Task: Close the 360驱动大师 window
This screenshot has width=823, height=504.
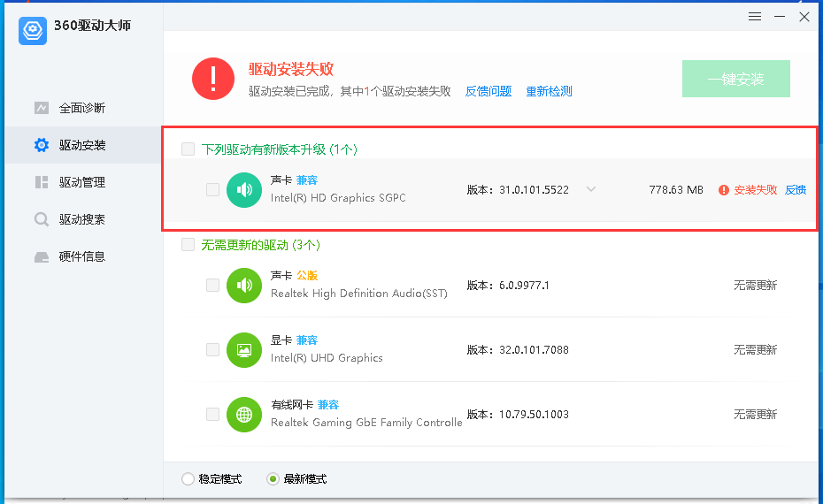Action: point(804,17)
